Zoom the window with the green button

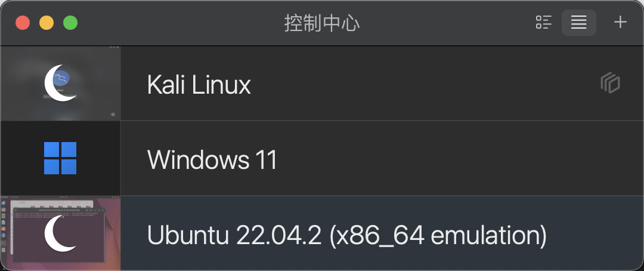(70, 23)
